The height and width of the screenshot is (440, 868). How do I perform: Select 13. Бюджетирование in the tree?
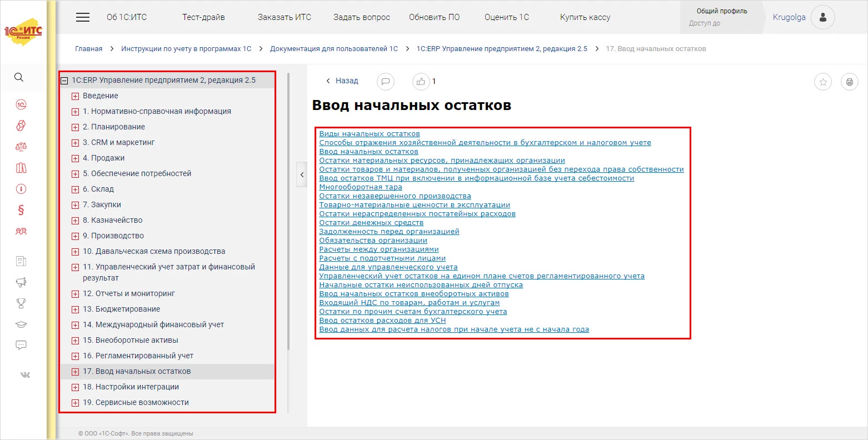121,309
